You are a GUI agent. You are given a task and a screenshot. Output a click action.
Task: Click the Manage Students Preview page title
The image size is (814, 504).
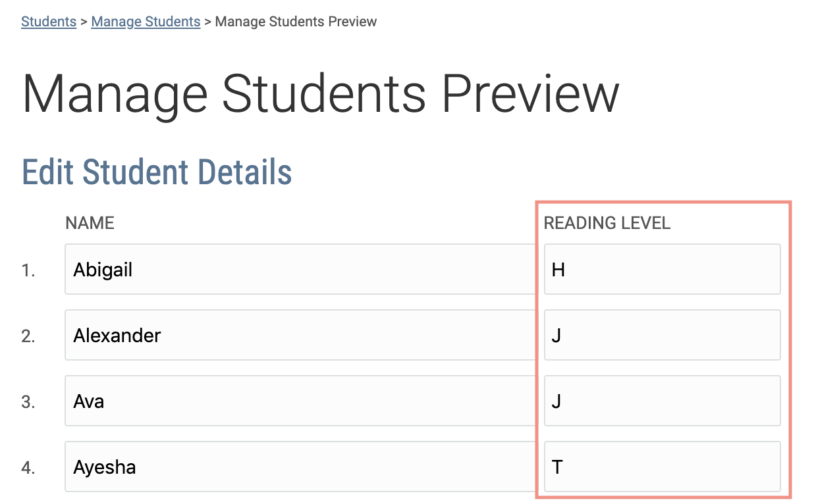click(321, 92)
